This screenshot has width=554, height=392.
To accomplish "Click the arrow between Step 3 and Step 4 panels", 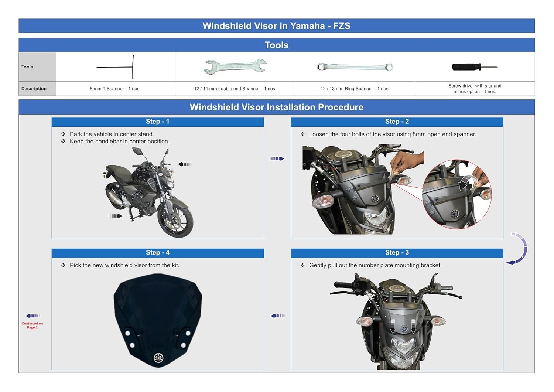I will pos(278,316).
